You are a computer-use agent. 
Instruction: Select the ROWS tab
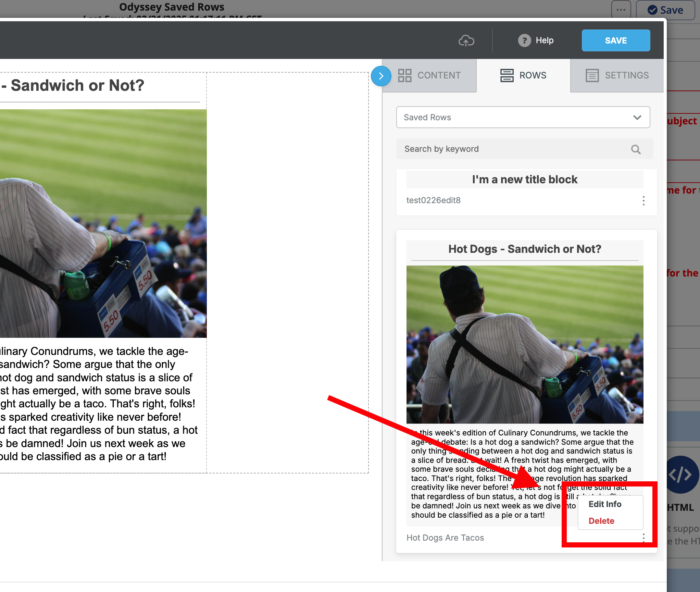coord(523,75)
